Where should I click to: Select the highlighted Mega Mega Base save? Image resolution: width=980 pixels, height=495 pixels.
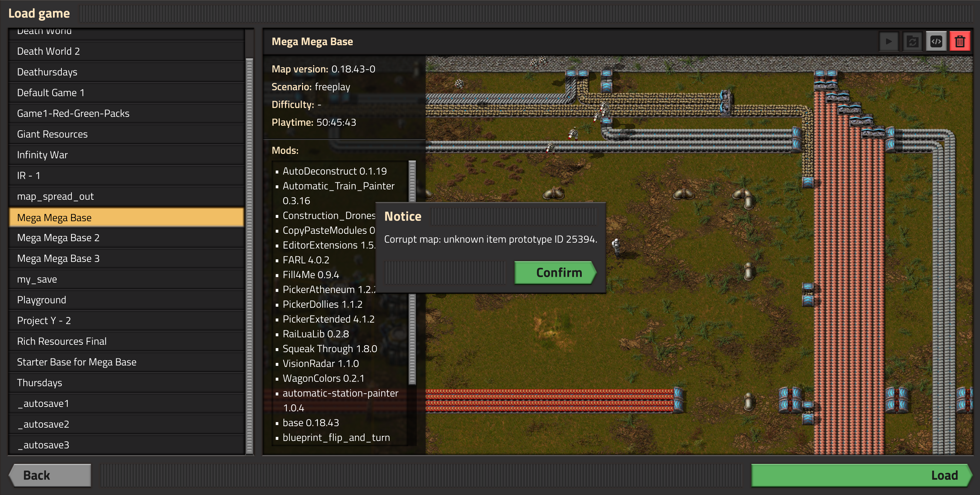pos(126,218)
